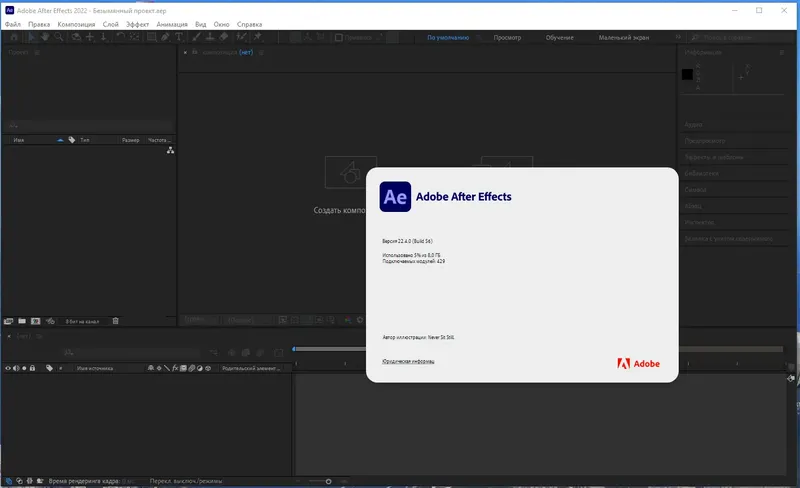The width and height of the screenshot is (800, 488).
Task: Select the Clone Stamp tool
Action: click(x=210, y=37)
